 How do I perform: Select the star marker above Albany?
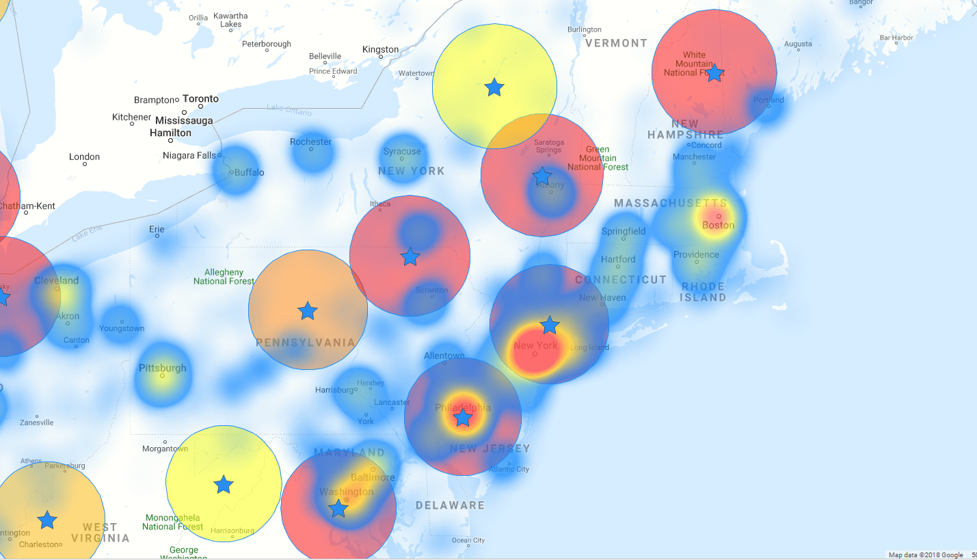(542, 176)
